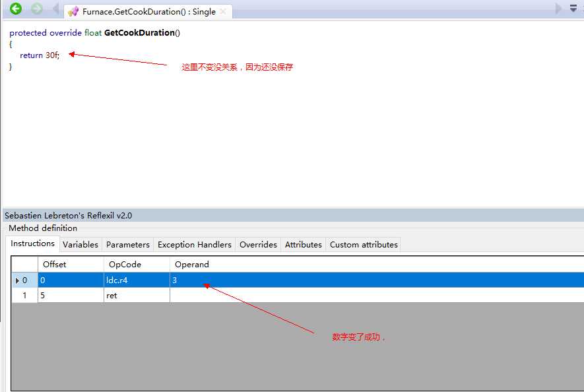
Task: Select the Instructions tab
Action: (x=33, y=244)
